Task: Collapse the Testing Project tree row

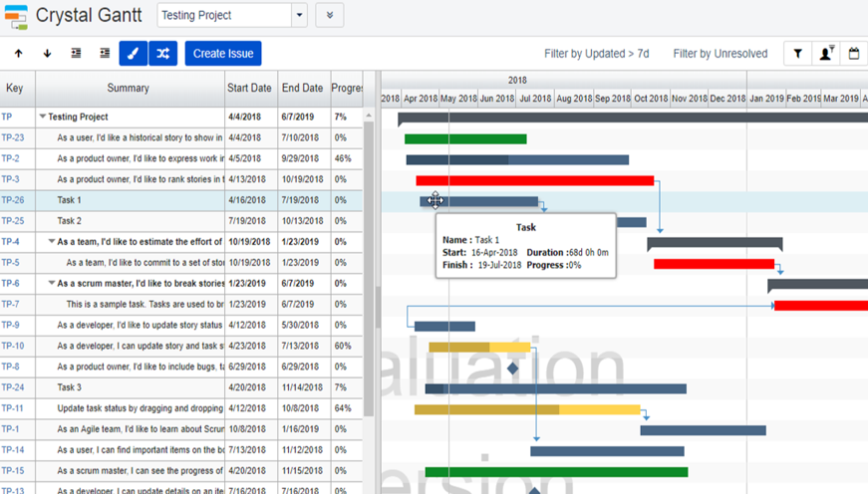Action: click(x=43, y=117)
